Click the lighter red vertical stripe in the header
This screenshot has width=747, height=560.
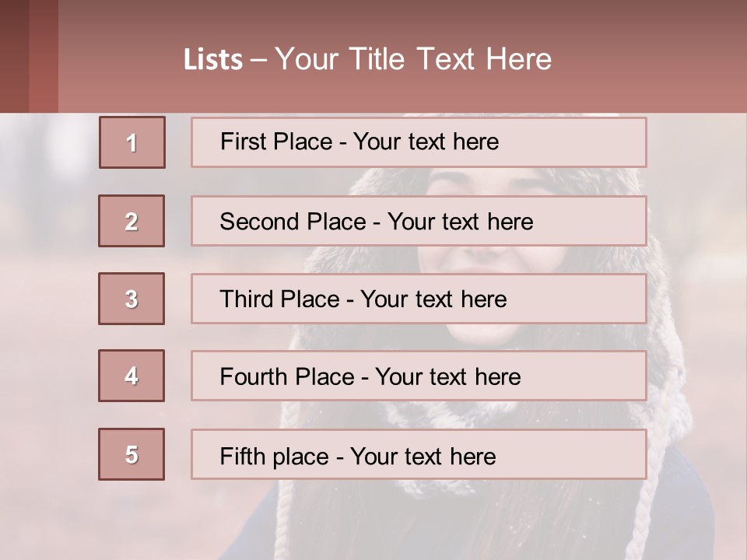click(44, 56)
